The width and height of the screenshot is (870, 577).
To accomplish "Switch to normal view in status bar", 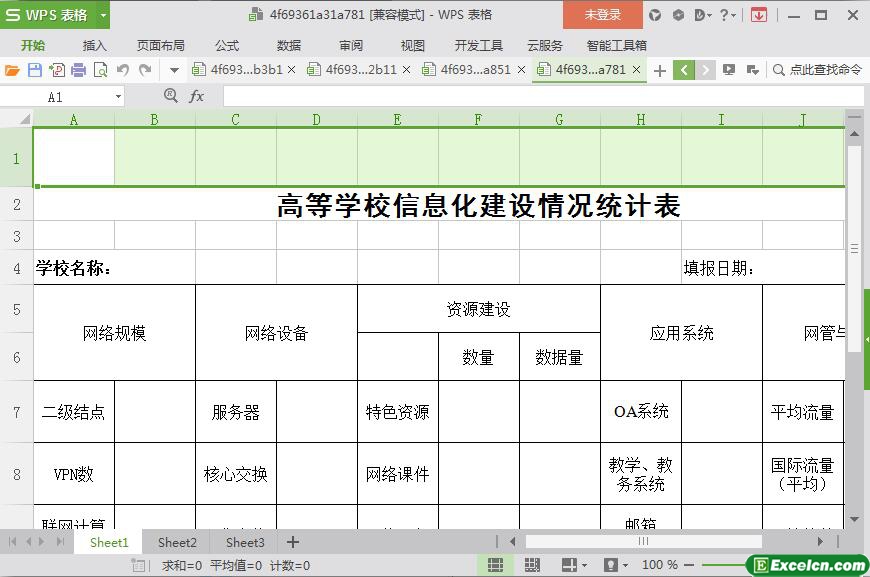I will 495,565.
